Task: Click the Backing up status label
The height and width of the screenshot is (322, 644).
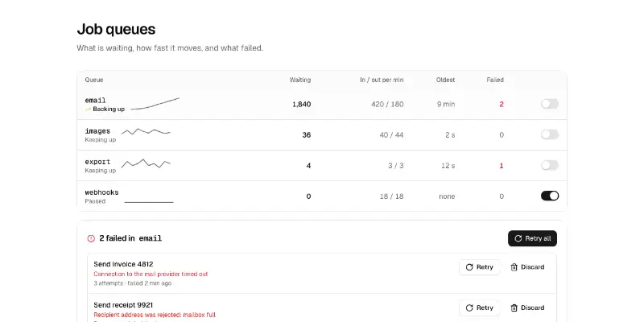Action: click(x=109, y=109)
